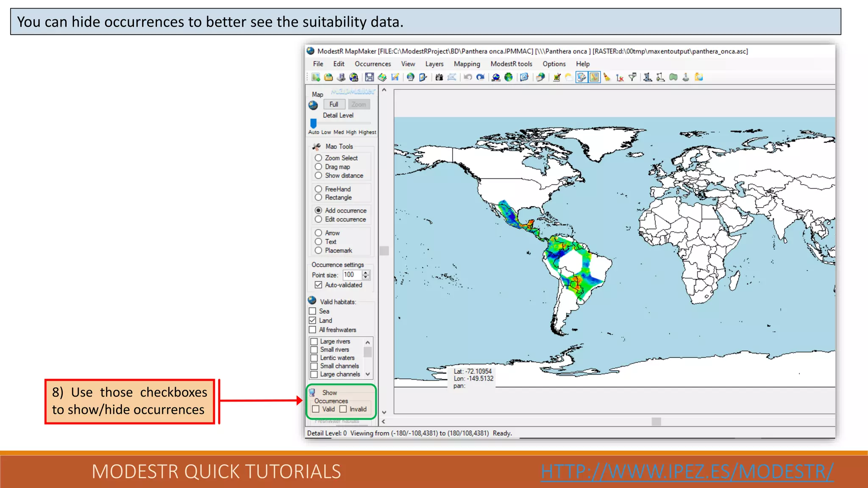Click the globe magnifier search icon
Viewport: 868px width, 488px height.
click(495, 77)
